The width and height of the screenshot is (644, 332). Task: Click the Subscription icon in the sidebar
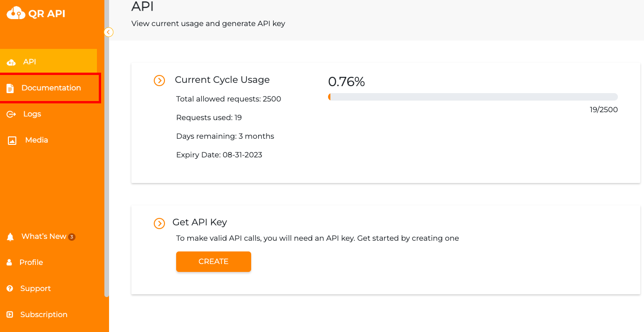(x=10, y=315)
